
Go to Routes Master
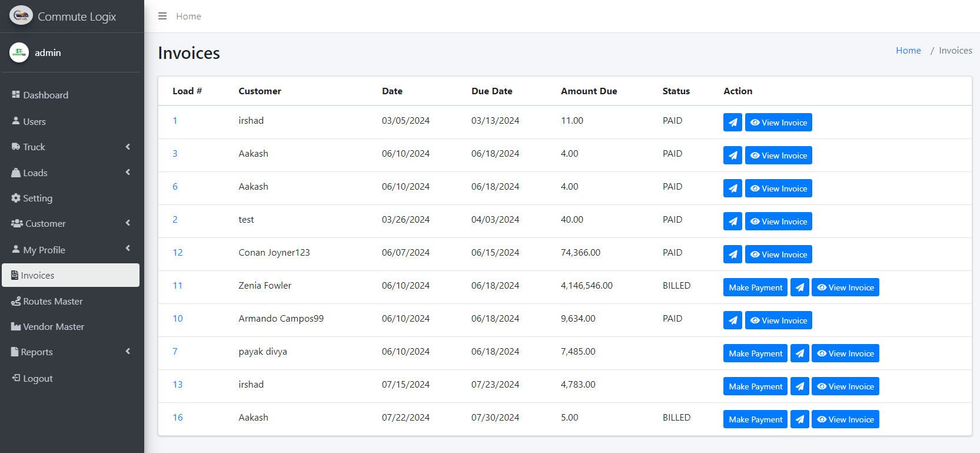[52, 302]
